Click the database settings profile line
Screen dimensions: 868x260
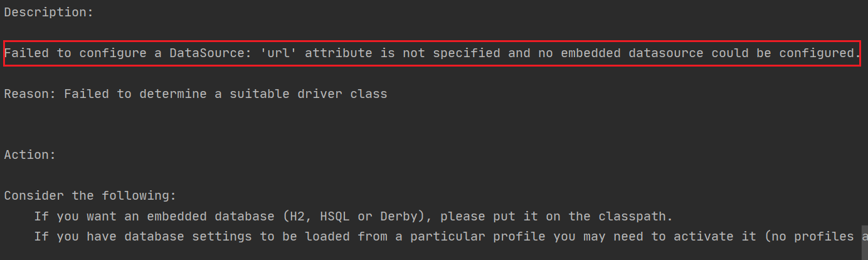coord(451,237)
